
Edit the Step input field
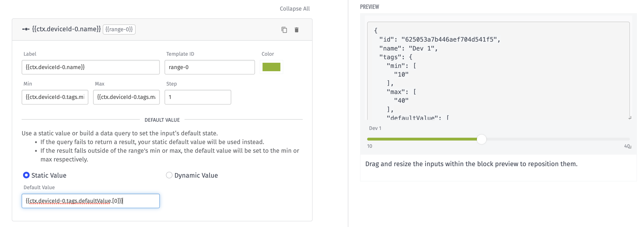[x=197, y=97]
